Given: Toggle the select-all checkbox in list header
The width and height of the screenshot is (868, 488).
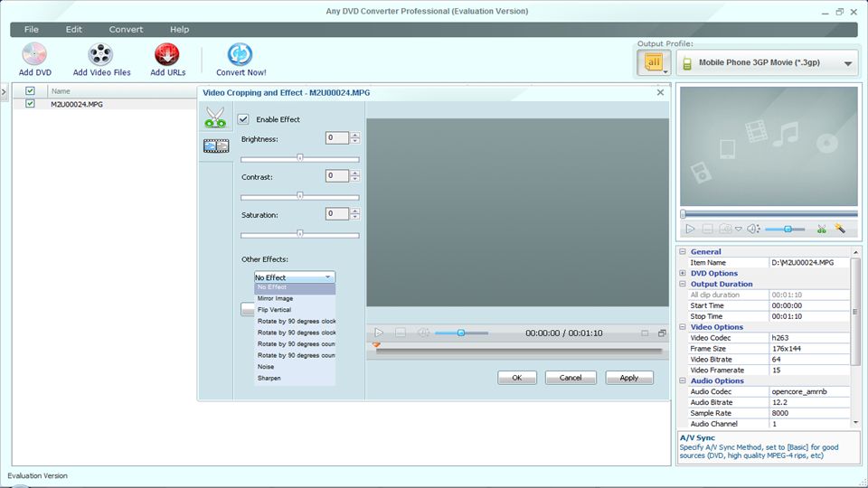Looking at the screenshot, I should coord(30,90).
